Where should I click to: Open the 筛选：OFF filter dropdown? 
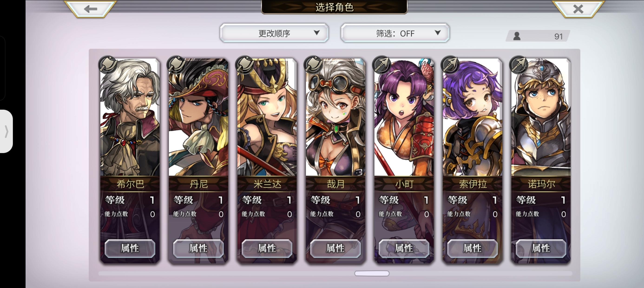pos(395,33)
